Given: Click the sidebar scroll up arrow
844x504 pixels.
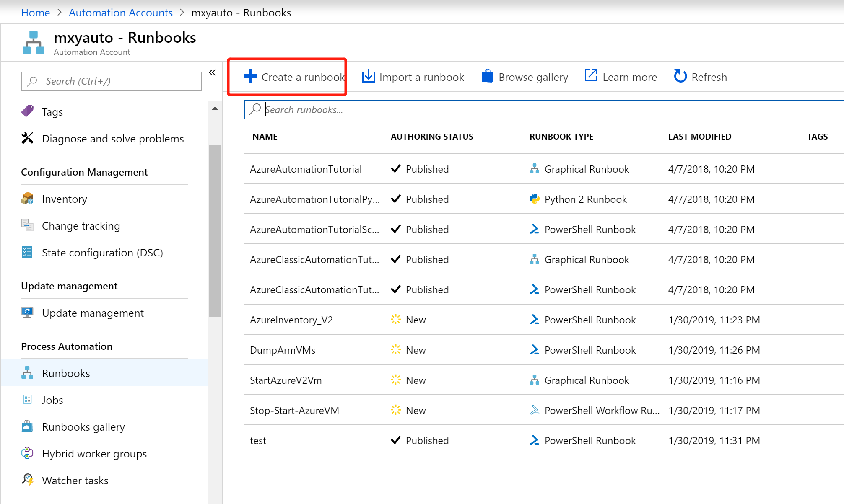Looking at the screenshot, I should coord(215,109).
